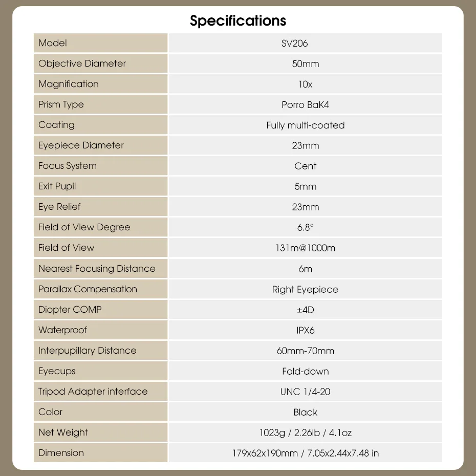Select the IPX6 waterproof value
Viewport: 476px width, 476px height.
pos(306,330)
